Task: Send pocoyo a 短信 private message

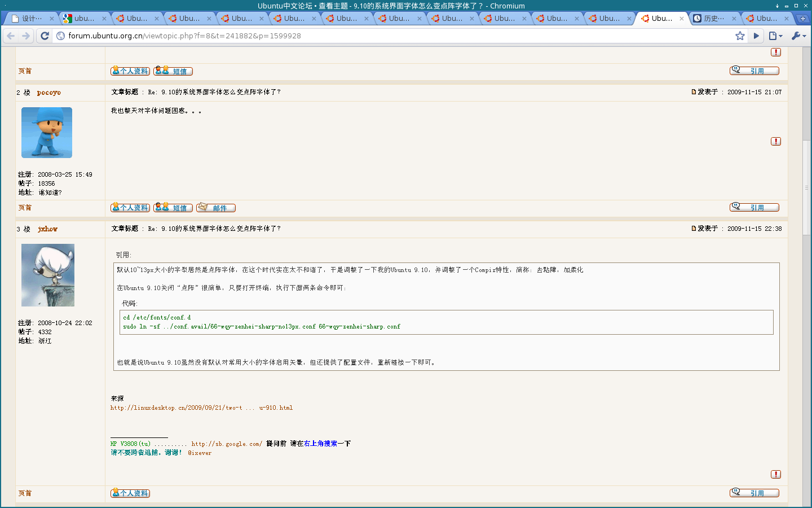Action: (173, 208)
